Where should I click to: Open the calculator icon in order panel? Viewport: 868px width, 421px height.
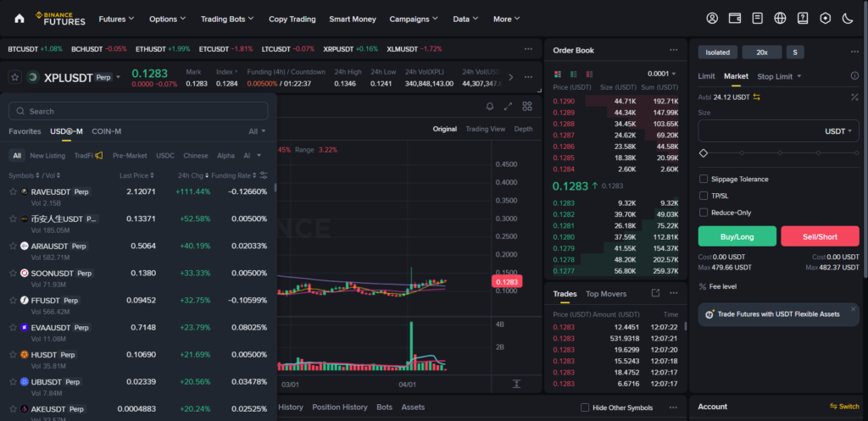854,97
